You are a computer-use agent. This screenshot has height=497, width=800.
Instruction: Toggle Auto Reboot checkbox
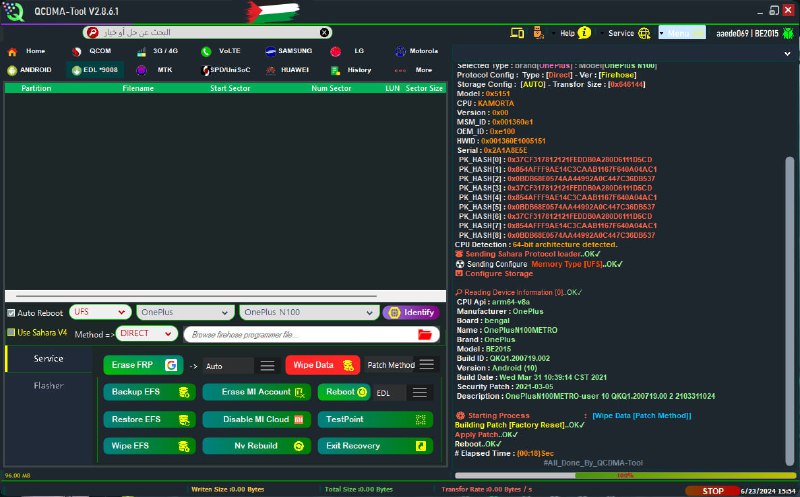point(11,313)
